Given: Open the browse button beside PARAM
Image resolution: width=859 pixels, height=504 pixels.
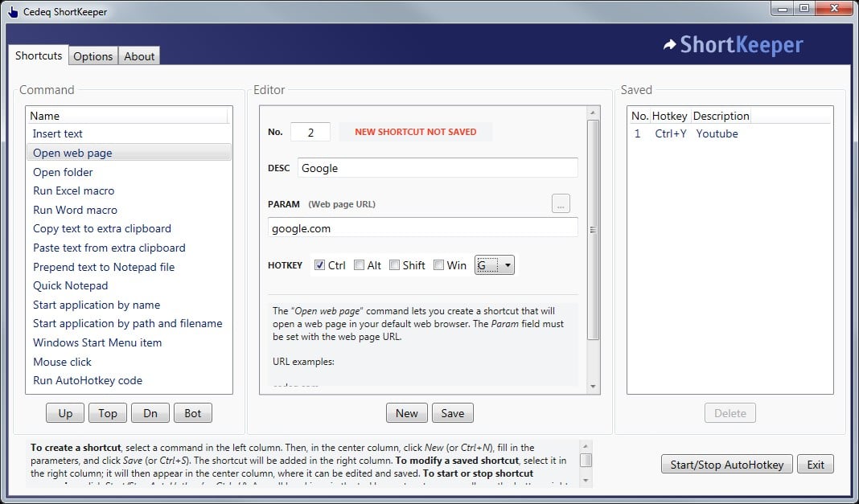Looking at the screenshot, I should 561,203.
